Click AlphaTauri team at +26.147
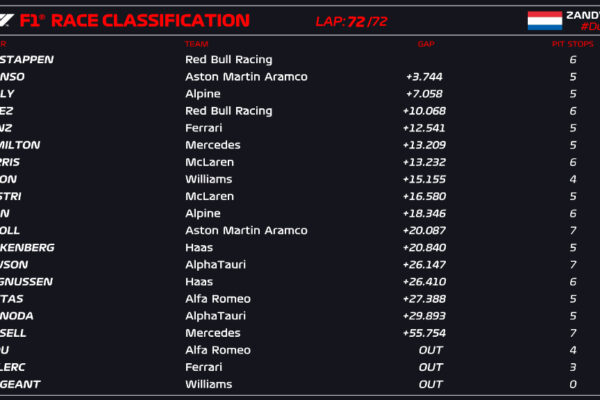The image size is (600, 400). 215,264
